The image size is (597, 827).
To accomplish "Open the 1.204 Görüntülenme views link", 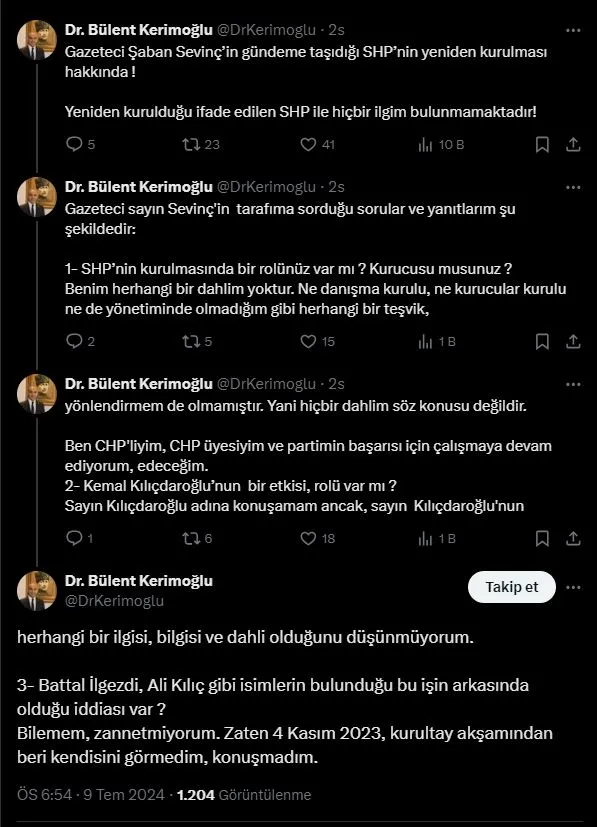I will pyautogui.click(x=246, y=795).
